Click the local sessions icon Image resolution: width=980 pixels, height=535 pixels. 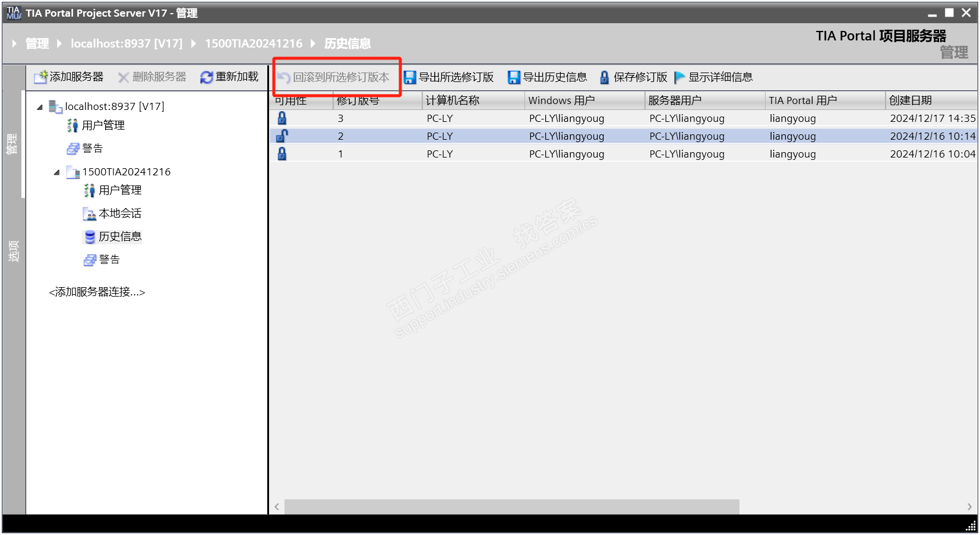click(x=90, y=214)
